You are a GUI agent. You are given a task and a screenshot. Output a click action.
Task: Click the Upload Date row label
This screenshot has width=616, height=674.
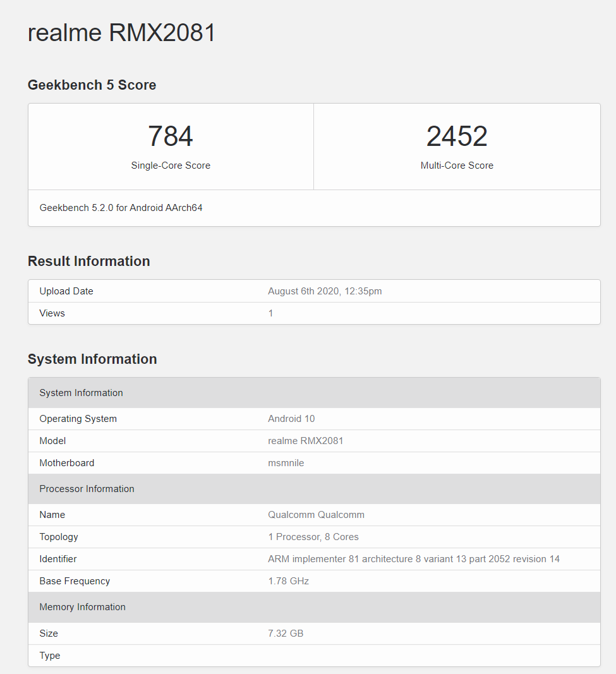point(66,291)
